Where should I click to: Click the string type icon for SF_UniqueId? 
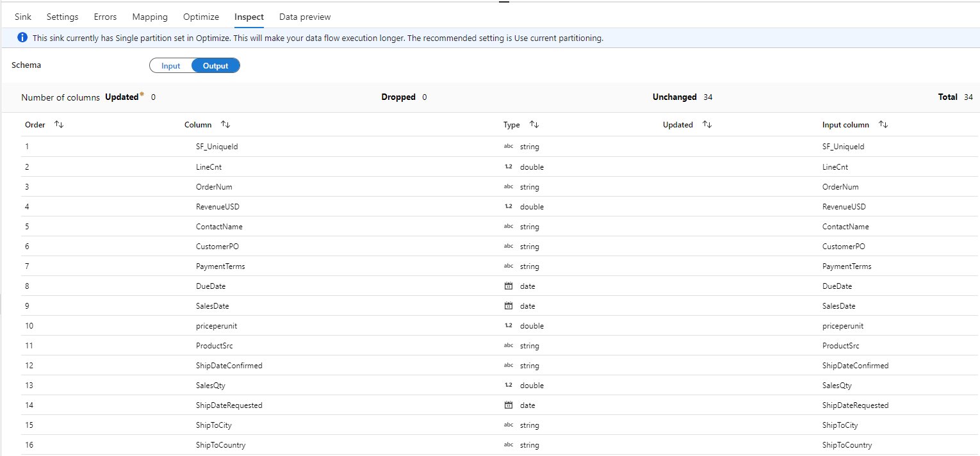click(x=509, y=147)
